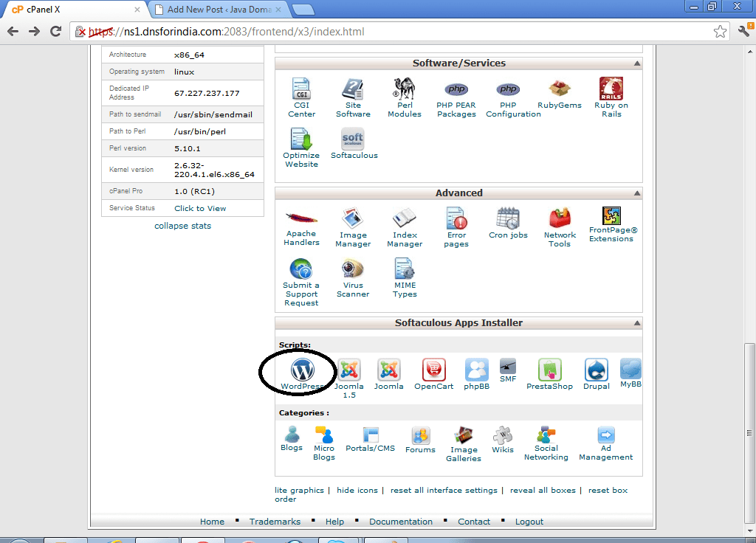Open the Blogs category
This screenshot has height=543, width=756.
pyautogui.click(x=292, y=438)
